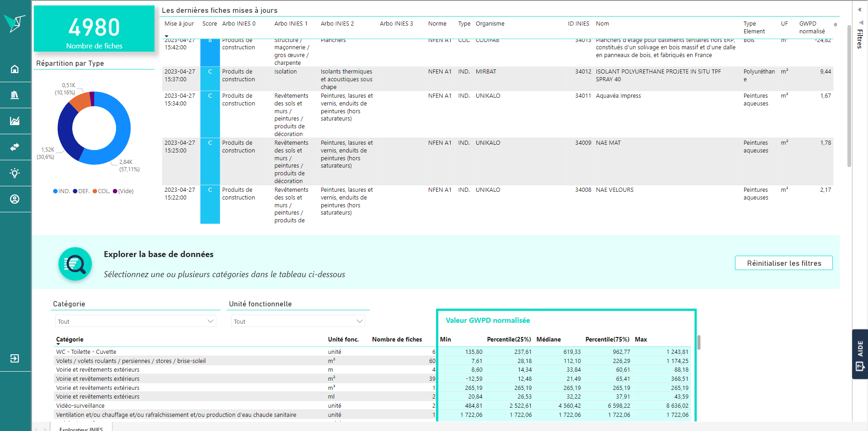Image resolution: width=868 pixels, height=431 pixels.
Task: Click the next page arrow near tabs
Action: pos(45,429)
